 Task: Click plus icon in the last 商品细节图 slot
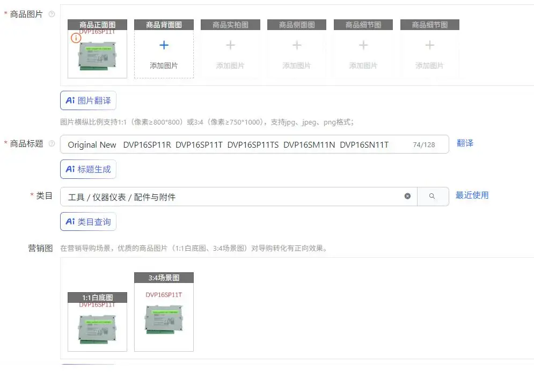point(430,45)
